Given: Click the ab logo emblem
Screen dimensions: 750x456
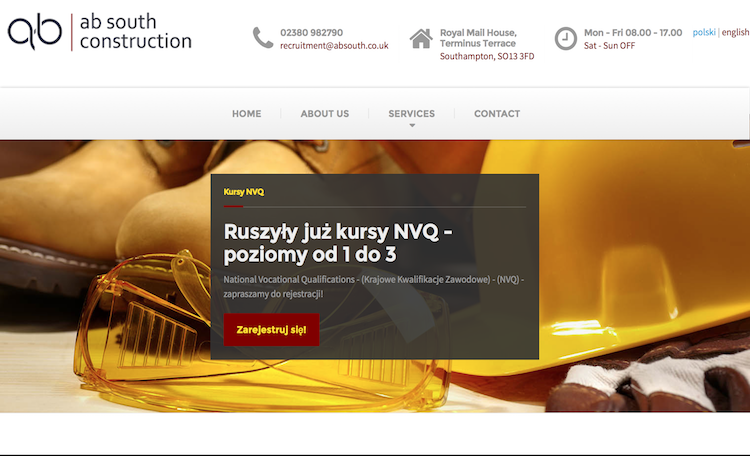Looking at the screenshot, I should pyautogui.click(x=35, y=32).
